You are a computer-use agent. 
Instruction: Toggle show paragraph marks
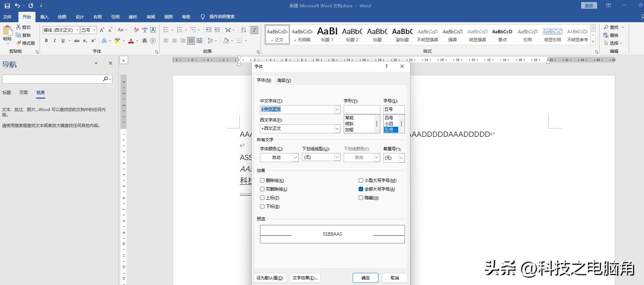pos(254,30)
